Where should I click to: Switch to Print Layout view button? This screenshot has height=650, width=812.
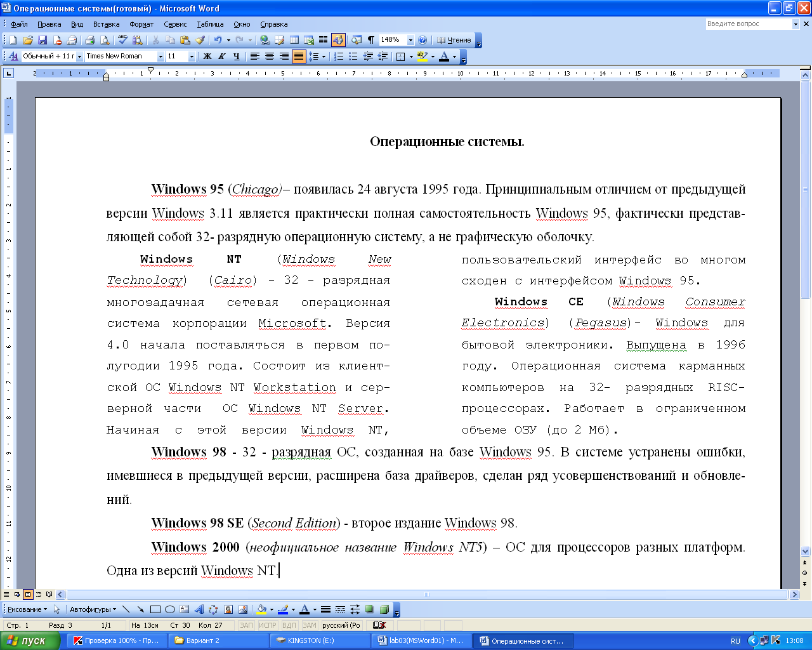click(x=28, y=595)
